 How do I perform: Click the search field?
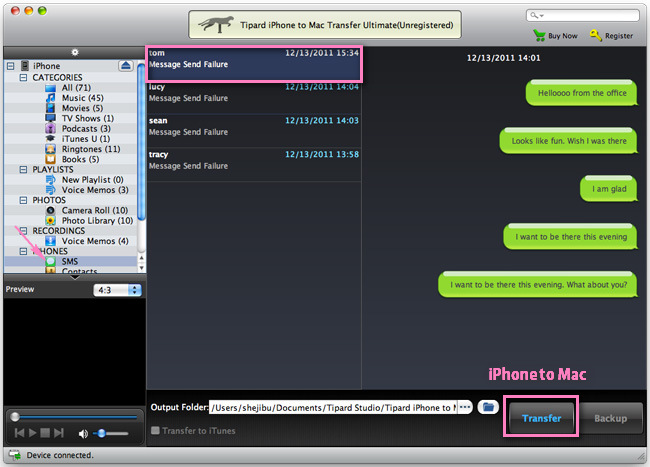(x=582, y=15)
